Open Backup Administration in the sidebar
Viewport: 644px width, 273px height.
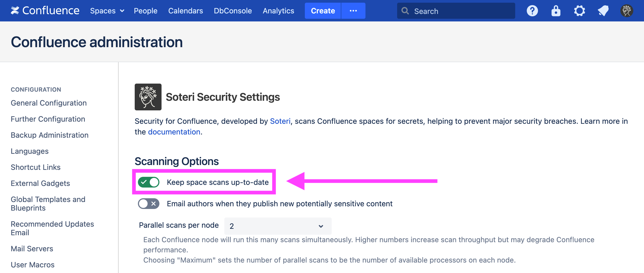pyautogui.click(x=49, y=135)
